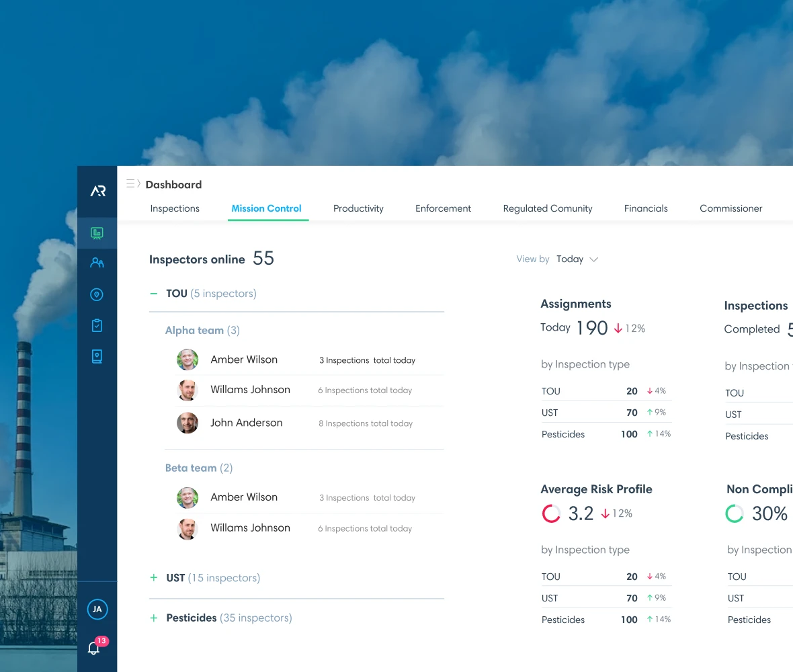Click '8 Inspections total today' text
This screenshot has width=793, height=672.
[x=366, y=424]
